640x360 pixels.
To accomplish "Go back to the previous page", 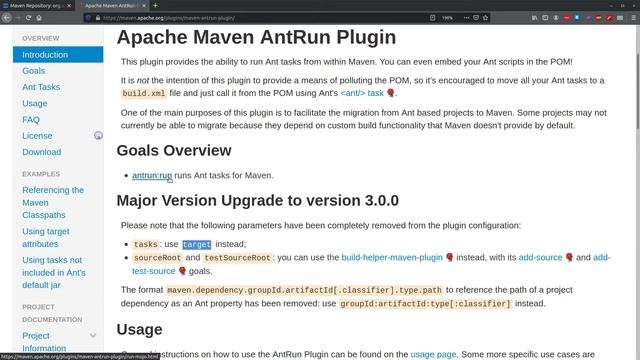I will [7, 18].
